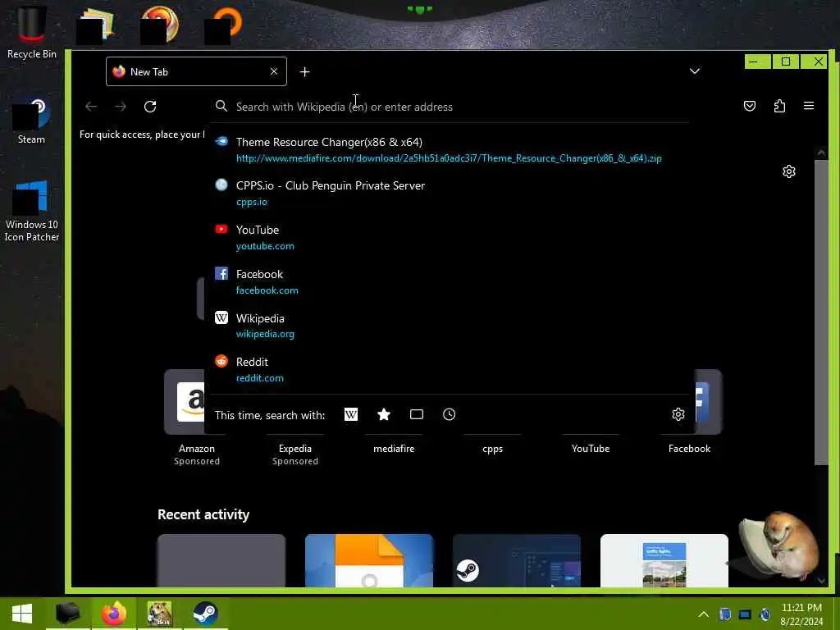Click the monitor icon in system tray
The height and width of the screenshot is (630, 840).
tap(745, 614)
